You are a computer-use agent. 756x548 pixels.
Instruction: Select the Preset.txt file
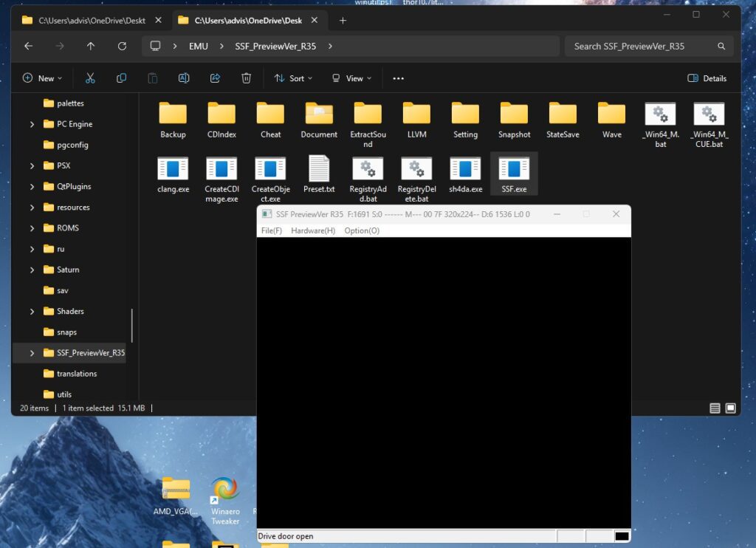pyautogui.click(x=319, y=174)
